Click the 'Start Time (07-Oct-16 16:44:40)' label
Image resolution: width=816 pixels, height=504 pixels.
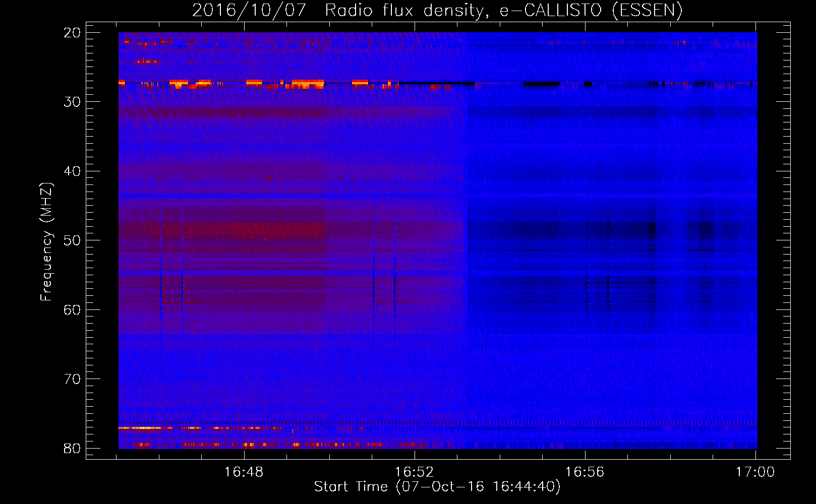[437, 487]
